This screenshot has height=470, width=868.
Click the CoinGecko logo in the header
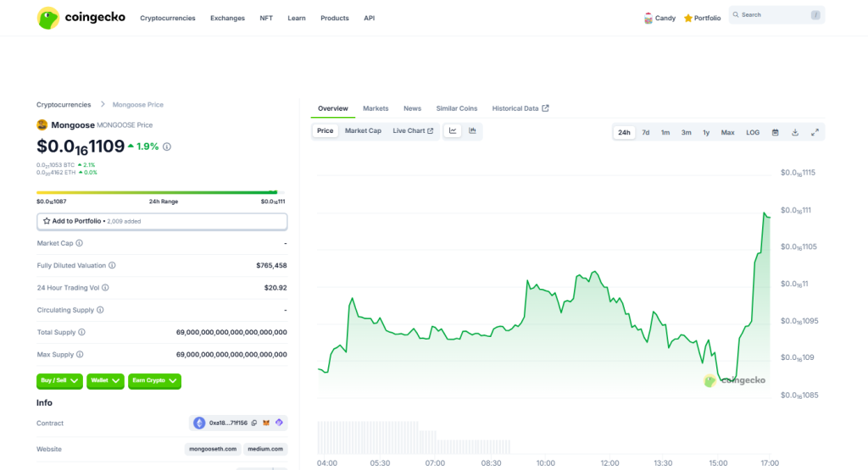(81, 18)
